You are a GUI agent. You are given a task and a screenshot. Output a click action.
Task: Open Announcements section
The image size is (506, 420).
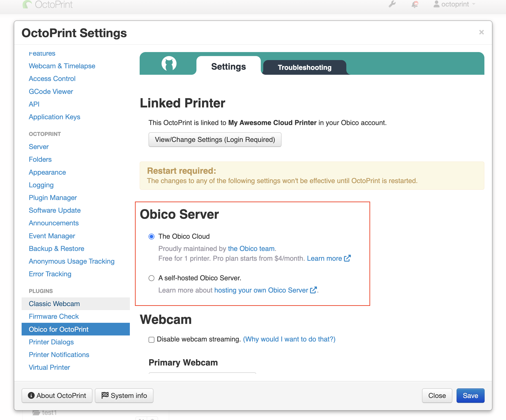coord(54,223)
